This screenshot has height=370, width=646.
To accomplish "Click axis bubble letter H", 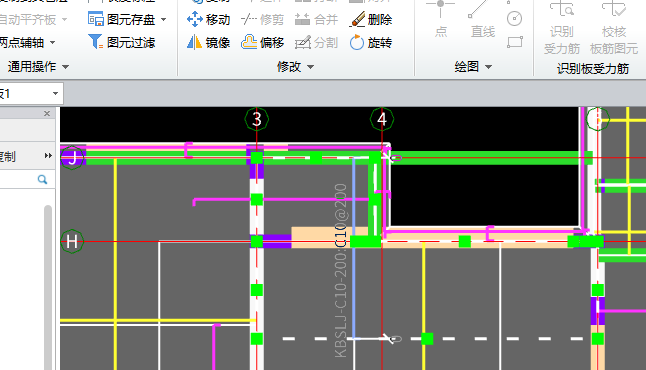I will coord(72,241).
